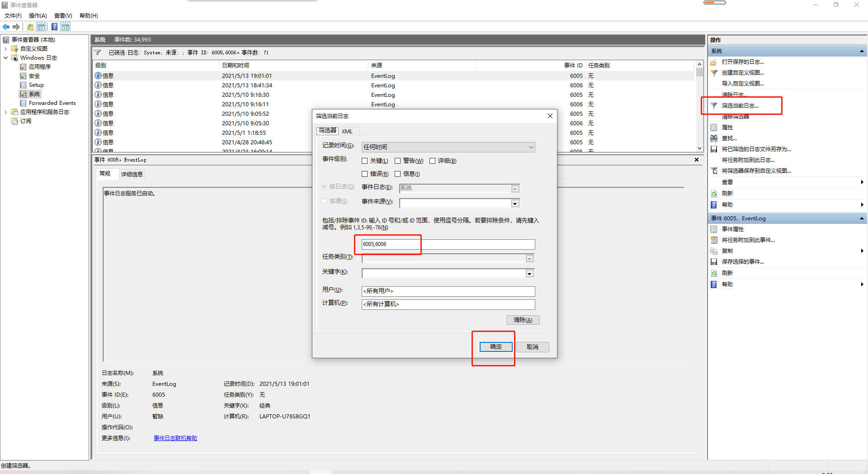Click 清除筛选器 in Actions pane
The height and width of the screenshot is (474, 868).
pyautogui.click(x=736, y=117)
